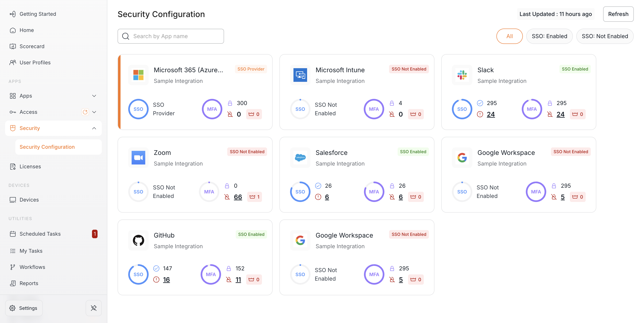The height and width of the screenshot is (323, 644).
Task: Click the SSO Not Enabled badge on Zoom
Action: pos(247,152)
